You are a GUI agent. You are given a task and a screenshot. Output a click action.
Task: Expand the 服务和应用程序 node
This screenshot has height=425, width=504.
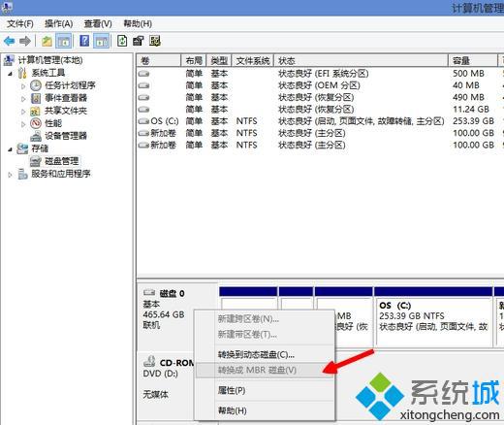[x=11, y=175]
